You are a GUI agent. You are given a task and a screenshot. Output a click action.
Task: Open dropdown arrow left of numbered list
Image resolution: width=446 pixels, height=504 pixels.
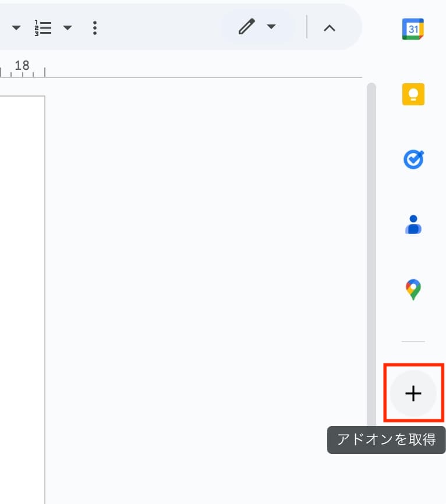click(16, 28)
